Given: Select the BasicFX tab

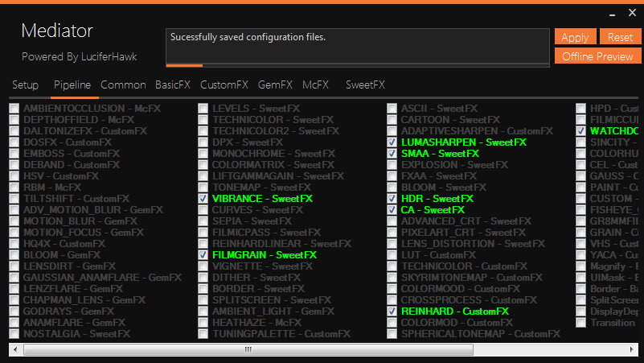Looking at the screenshot, I should click(173, 85).
